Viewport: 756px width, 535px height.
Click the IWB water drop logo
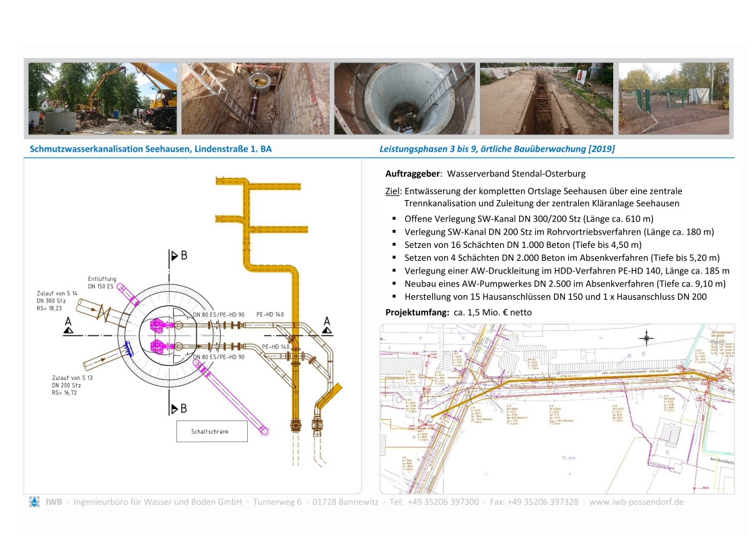(34, 502)
